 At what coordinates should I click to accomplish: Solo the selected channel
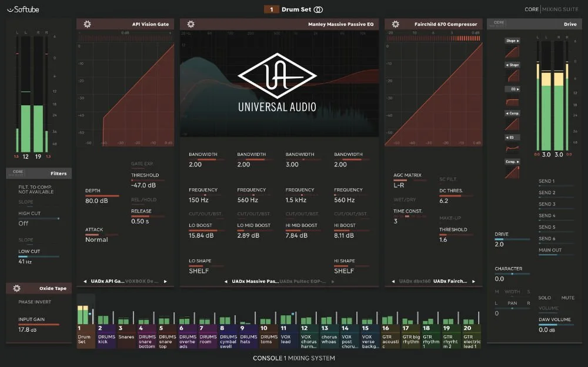coord(544,298)
